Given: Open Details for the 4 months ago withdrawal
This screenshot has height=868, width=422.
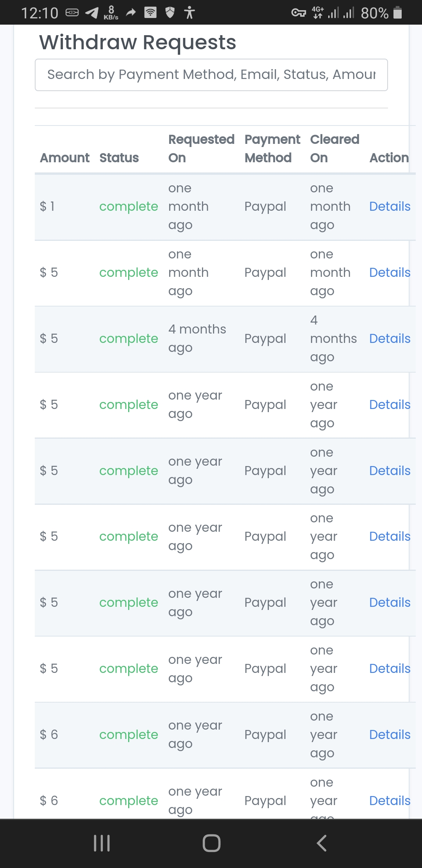Looking at the screenshot, I should (390, 339).
